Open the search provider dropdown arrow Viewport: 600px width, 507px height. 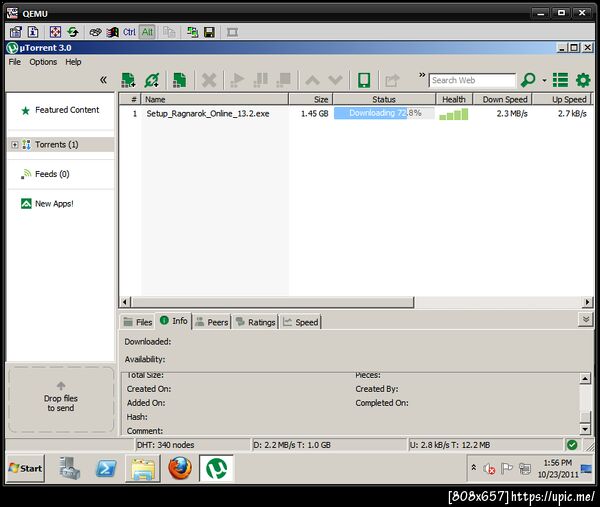pos(544,80)
